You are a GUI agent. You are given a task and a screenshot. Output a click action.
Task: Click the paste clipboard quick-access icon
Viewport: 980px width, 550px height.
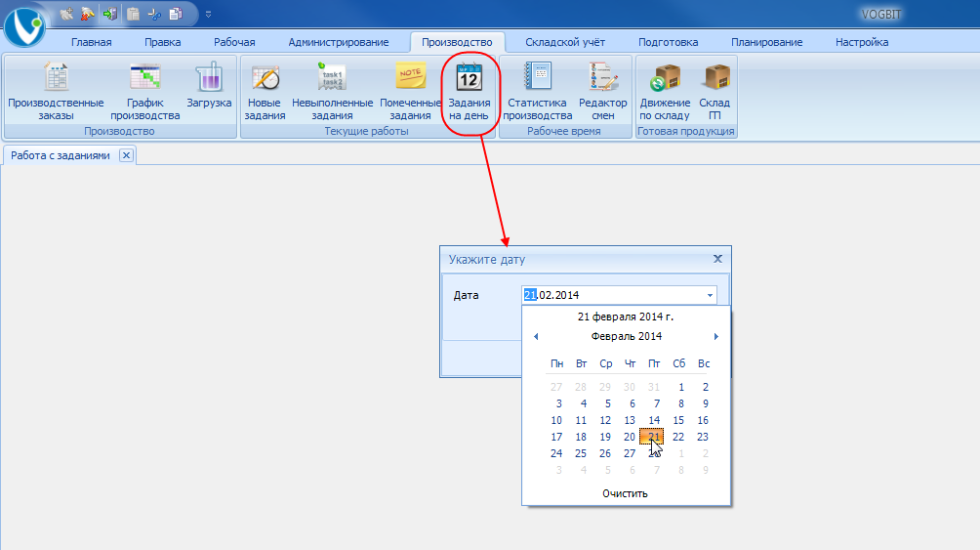point(133,13)
